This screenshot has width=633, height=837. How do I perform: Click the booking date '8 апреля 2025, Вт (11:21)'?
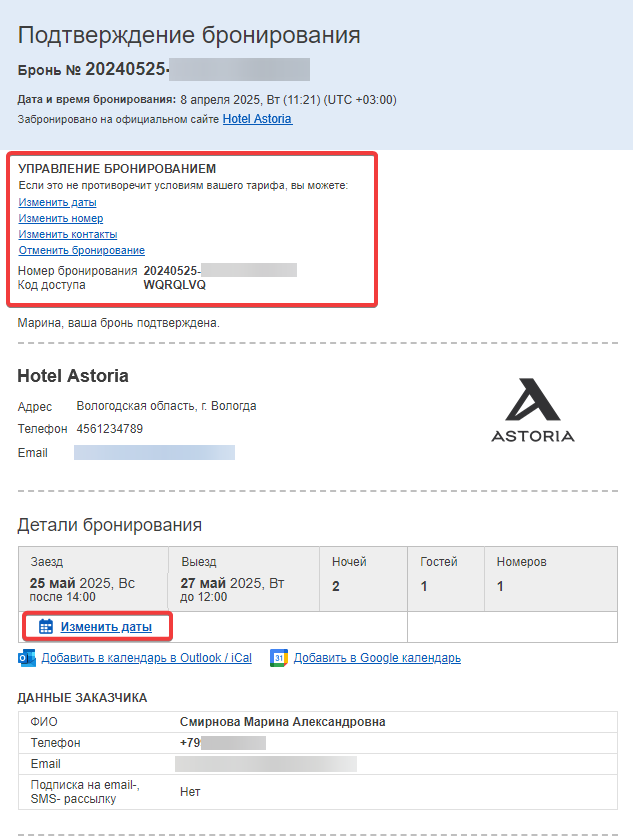point(250,100)
